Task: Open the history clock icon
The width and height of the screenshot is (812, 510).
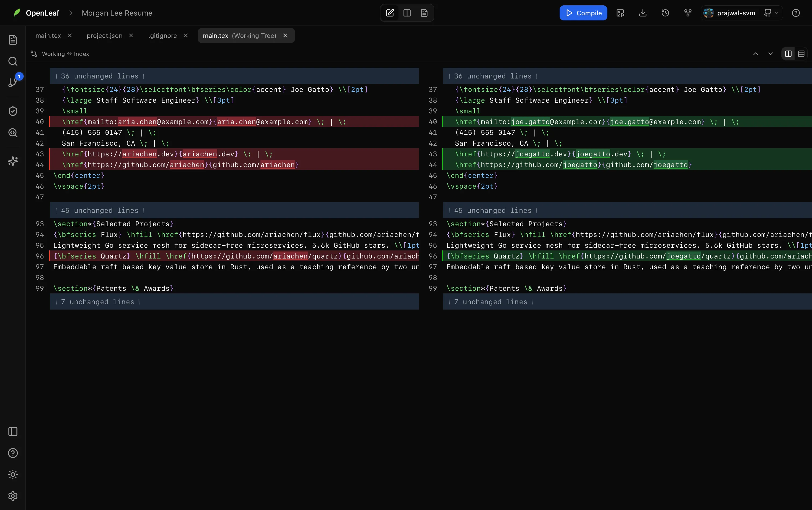Action: tap(665, 13)
